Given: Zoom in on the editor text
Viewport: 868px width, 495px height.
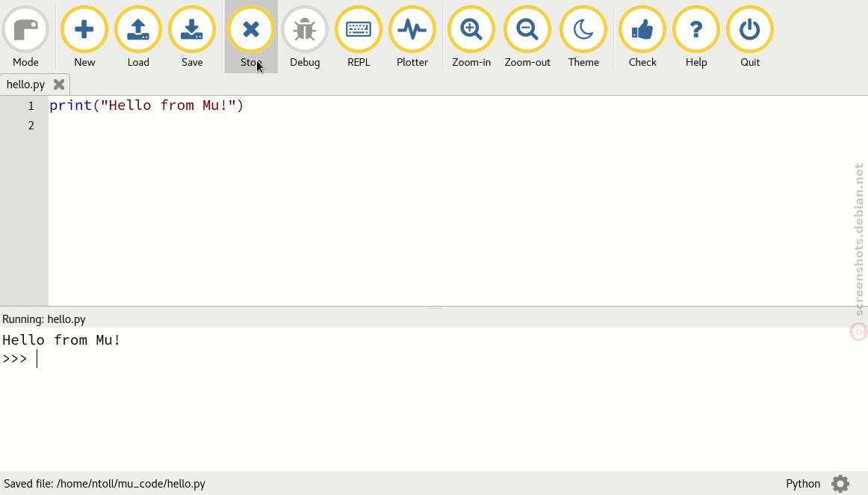Looking at the screenshot, I should tap(471, 37).
